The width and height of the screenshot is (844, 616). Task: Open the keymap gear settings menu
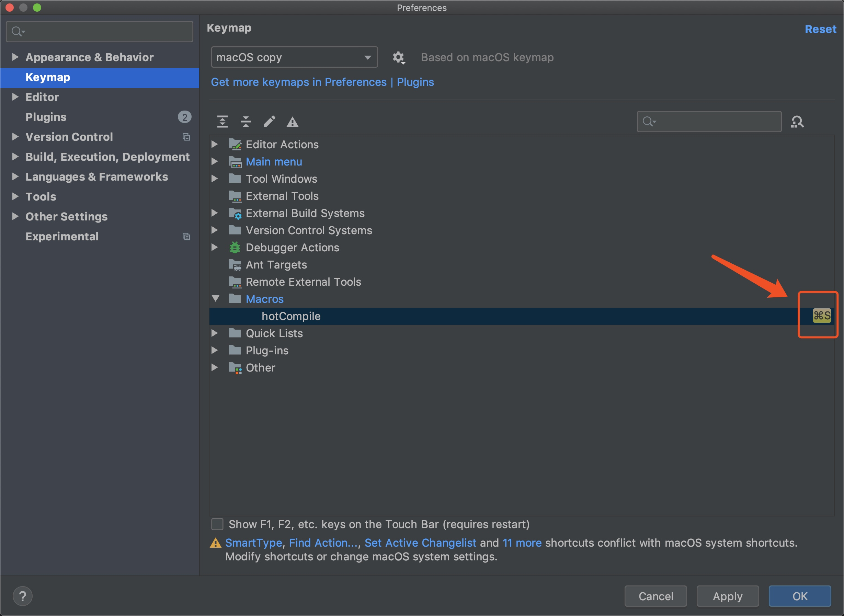tap(399, 57)
